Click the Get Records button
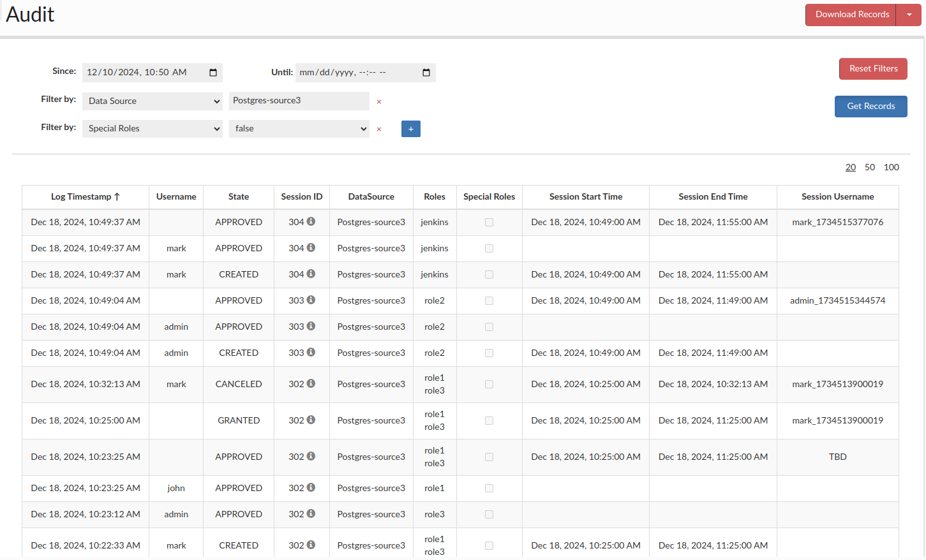This screenshot has width=926, height=560. click(x=870, y=107)
